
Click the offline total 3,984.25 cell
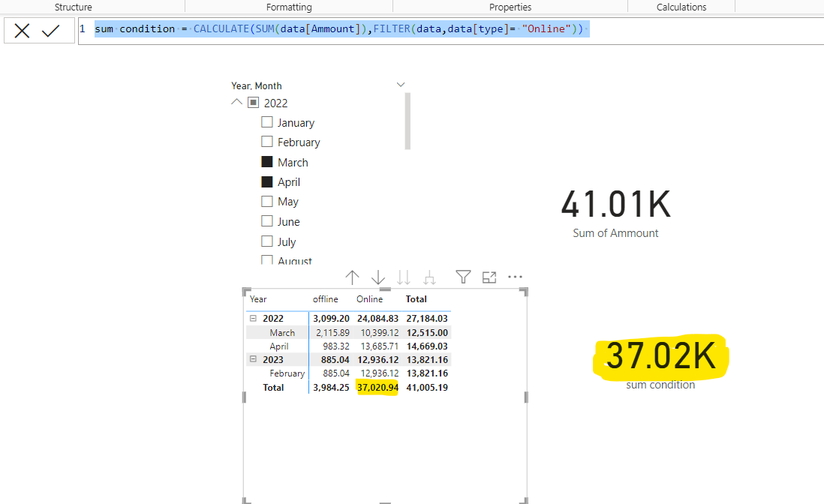pos(331,388)
